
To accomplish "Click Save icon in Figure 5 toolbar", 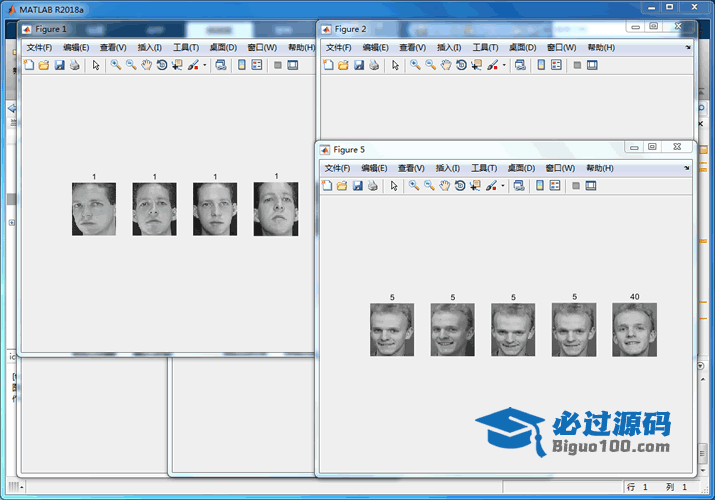I will 358,186.
